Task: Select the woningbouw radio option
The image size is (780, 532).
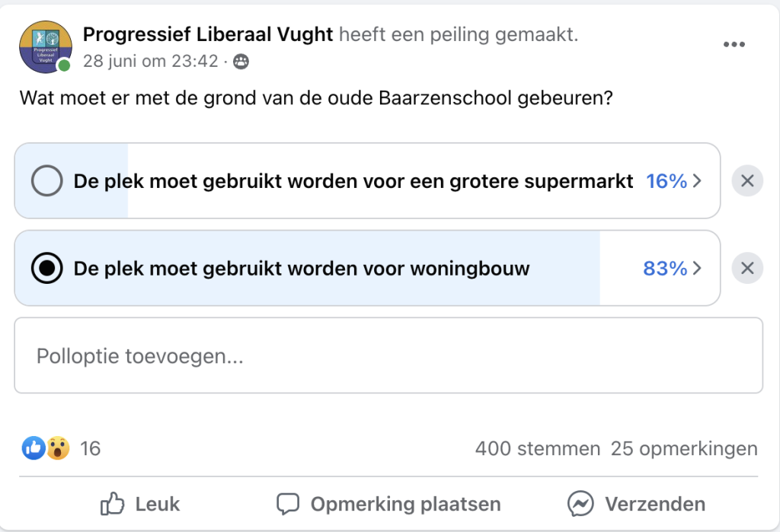Action: 46,268
